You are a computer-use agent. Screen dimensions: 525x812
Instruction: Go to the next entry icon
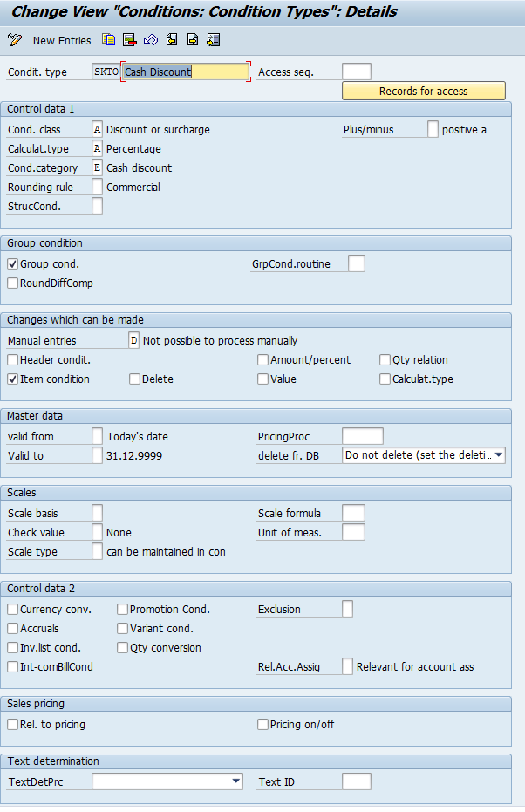point(193,40)
